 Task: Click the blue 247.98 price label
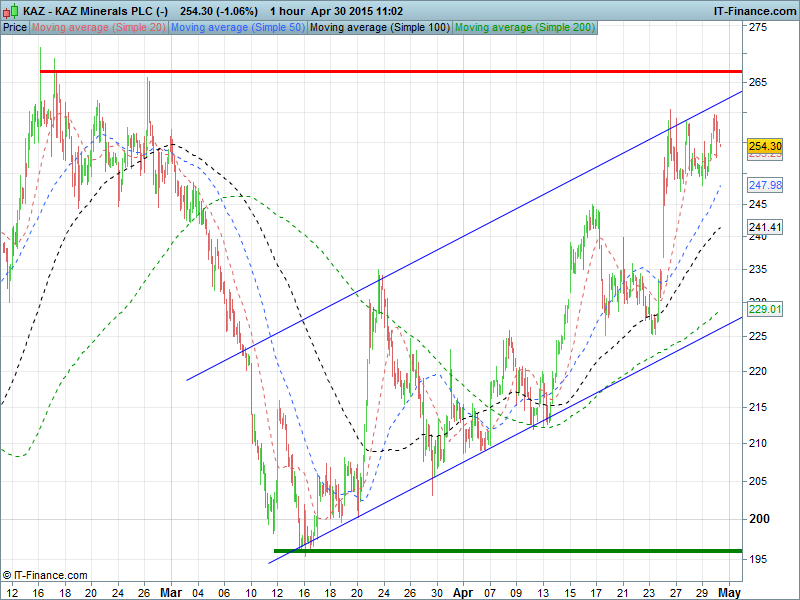pos(764,186)
